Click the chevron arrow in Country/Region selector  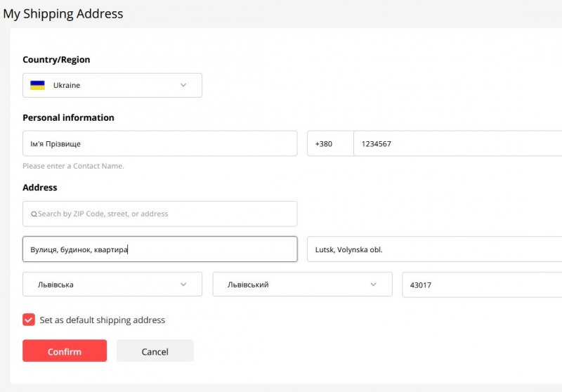[x=183, y=85]
